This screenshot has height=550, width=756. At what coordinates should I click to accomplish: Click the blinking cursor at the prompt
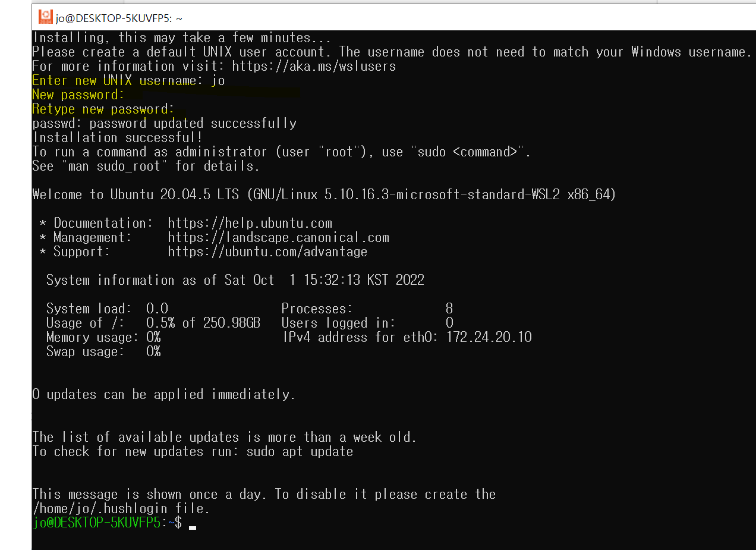click(193, 527)
